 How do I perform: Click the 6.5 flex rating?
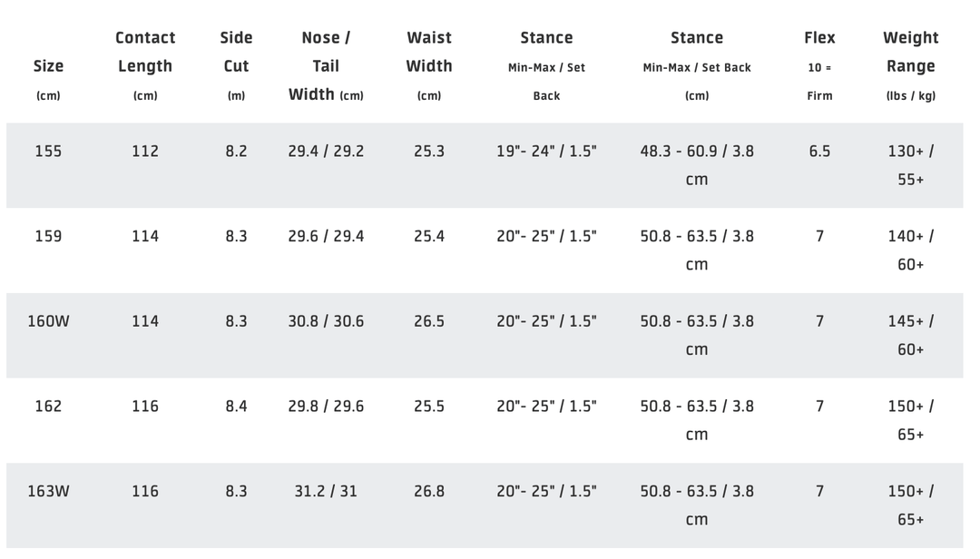(x=819, y=152)
